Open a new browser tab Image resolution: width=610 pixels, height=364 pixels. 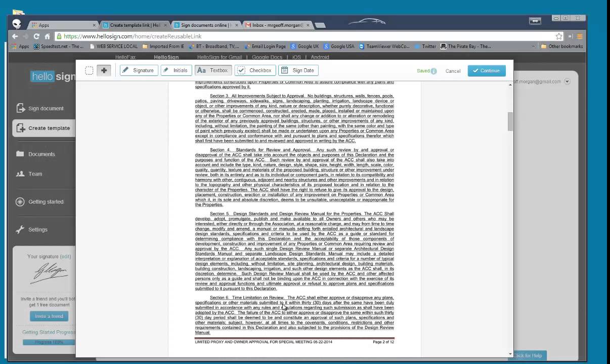pyautogui.click(x=320, y=25)
